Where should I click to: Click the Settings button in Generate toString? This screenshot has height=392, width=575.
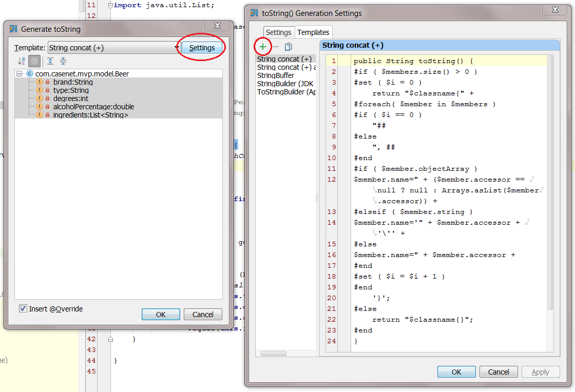pyautogui.click(x=202, y=48)
